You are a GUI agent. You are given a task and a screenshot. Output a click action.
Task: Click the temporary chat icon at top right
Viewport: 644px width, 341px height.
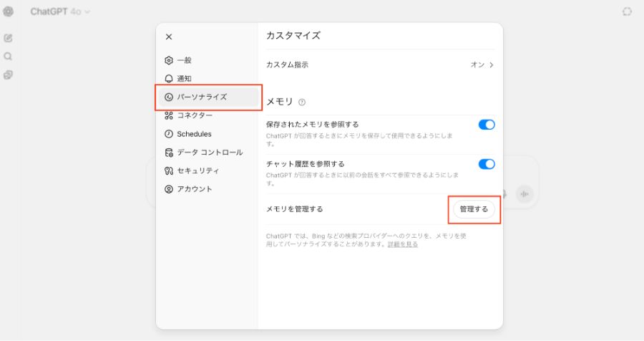(x=627, y=11)
